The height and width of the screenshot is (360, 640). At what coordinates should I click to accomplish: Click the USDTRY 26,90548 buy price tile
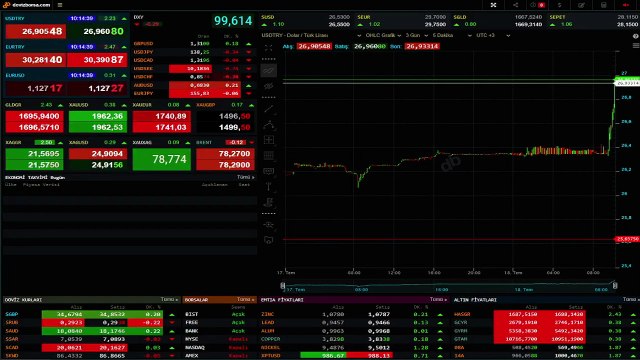coord(36,31)
